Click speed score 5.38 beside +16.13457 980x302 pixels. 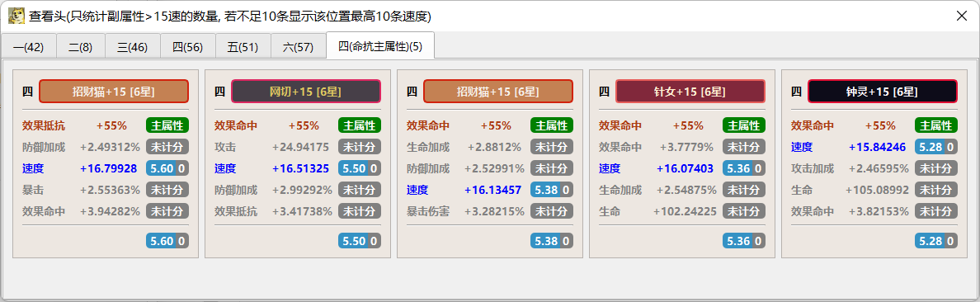(x=552, y=190)
